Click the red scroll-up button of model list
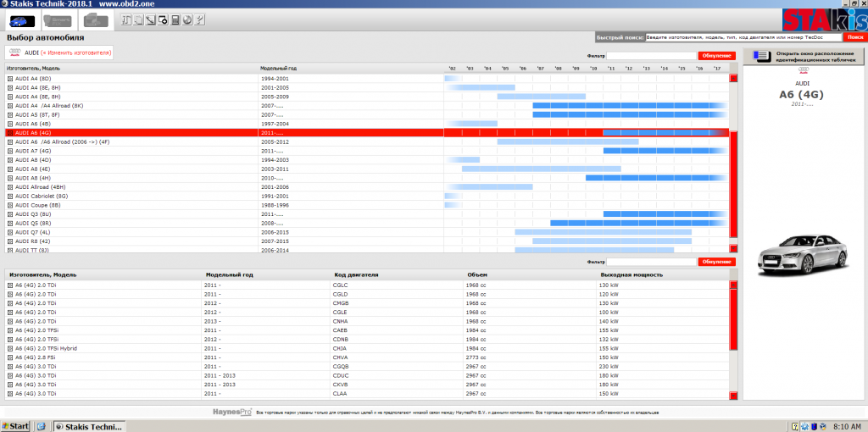This screenshot has height=432, width=868. tap(733, 79)
